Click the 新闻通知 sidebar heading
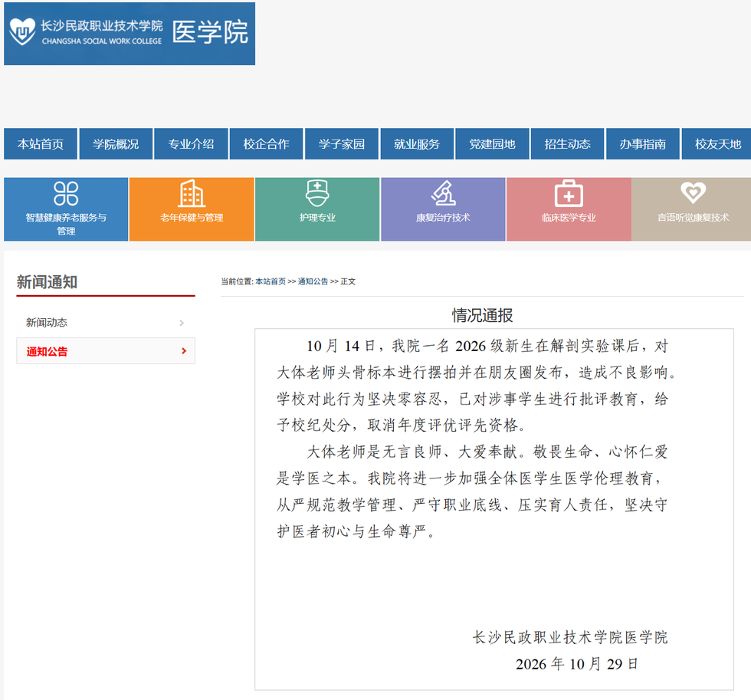Screen dimensions: 751x700 [47, 281]
